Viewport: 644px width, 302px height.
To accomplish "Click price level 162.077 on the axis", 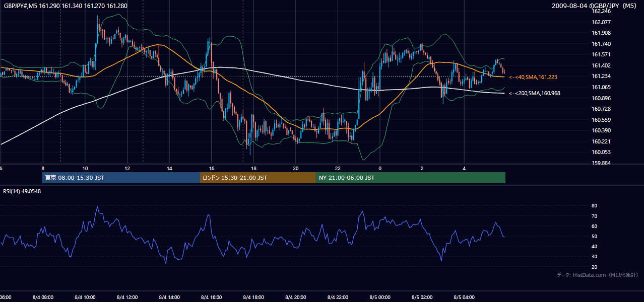I will point(601,22).
